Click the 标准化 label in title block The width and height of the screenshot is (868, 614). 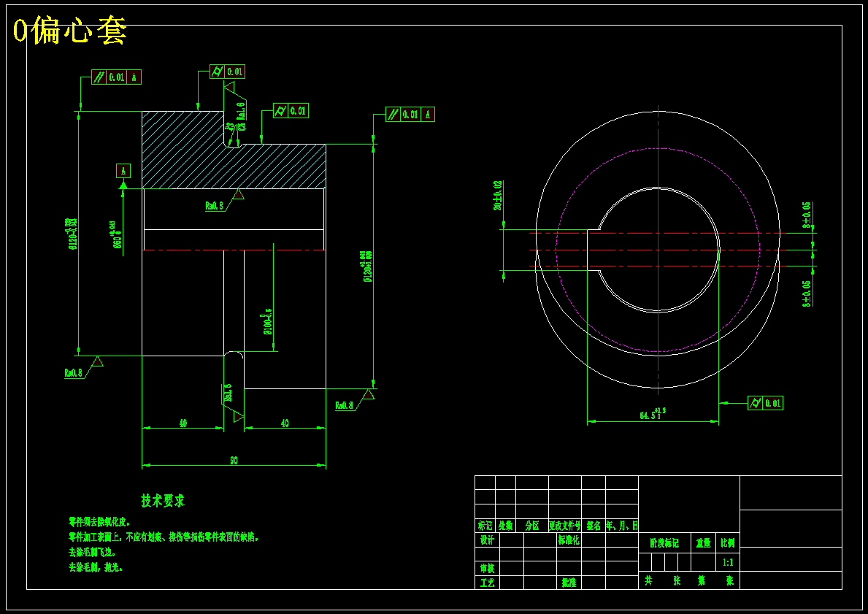tap(569, 540)
